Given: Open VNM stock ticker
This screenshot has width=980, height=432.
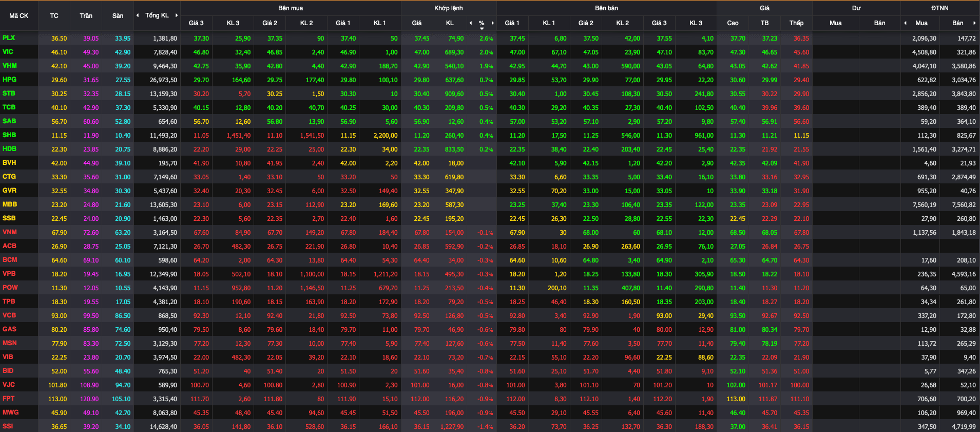Looking at the screenshot, I should [10, 232].
